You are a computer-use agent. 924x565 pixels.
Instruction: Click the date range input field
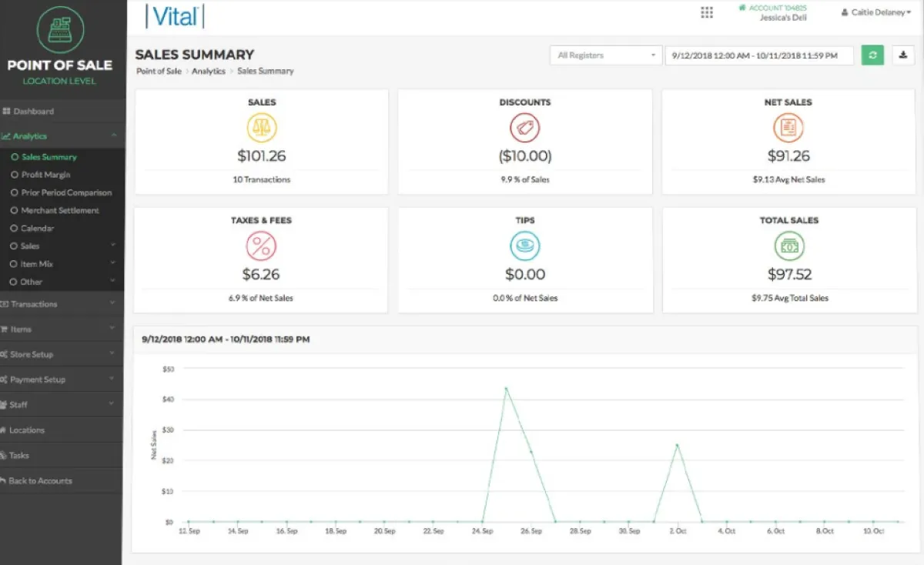coord(758,55)
